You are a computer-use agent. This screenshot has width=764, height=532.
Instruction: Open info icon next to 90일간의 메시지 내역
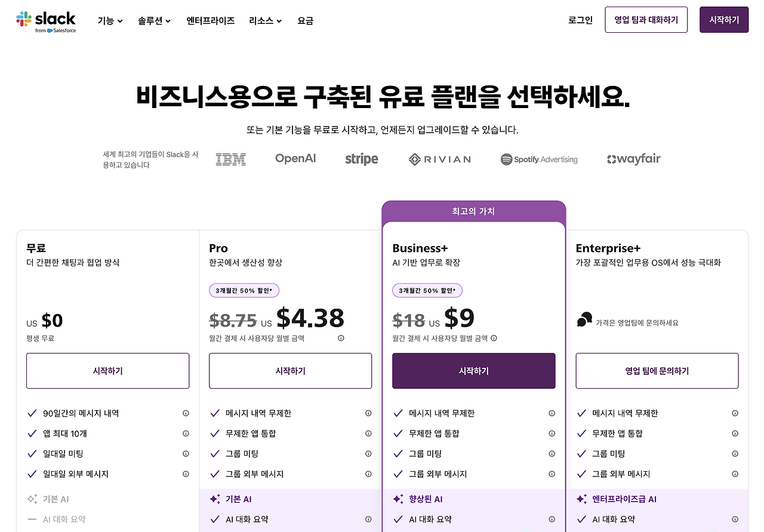point(186,413)
